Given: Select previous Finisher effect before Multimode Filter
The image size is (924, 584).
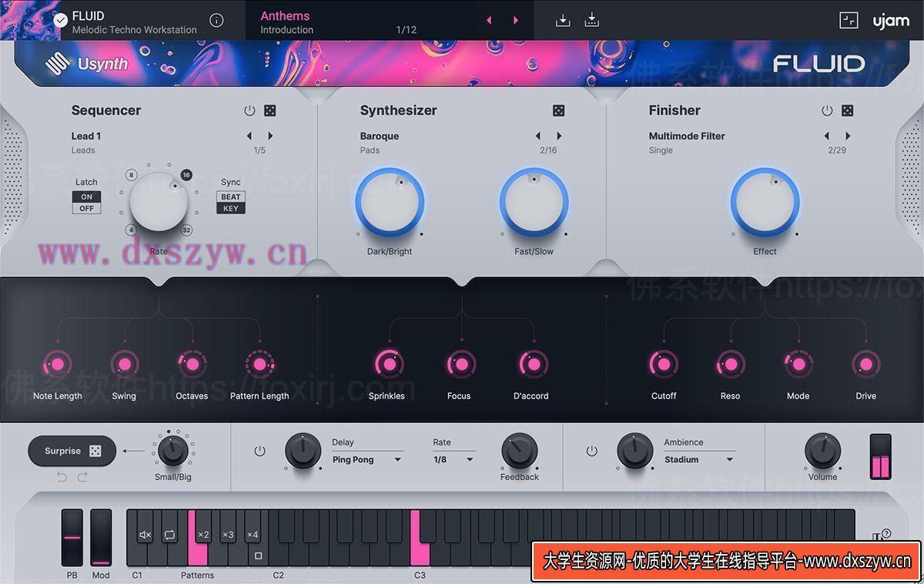Looking at the screenshot, I should tap(826, 136).
